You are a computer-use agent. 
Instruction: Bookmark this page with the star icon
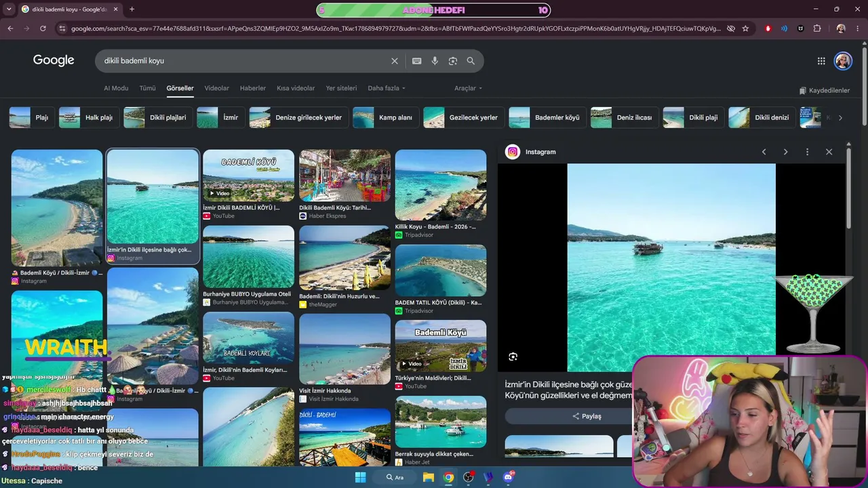[745, 28]
